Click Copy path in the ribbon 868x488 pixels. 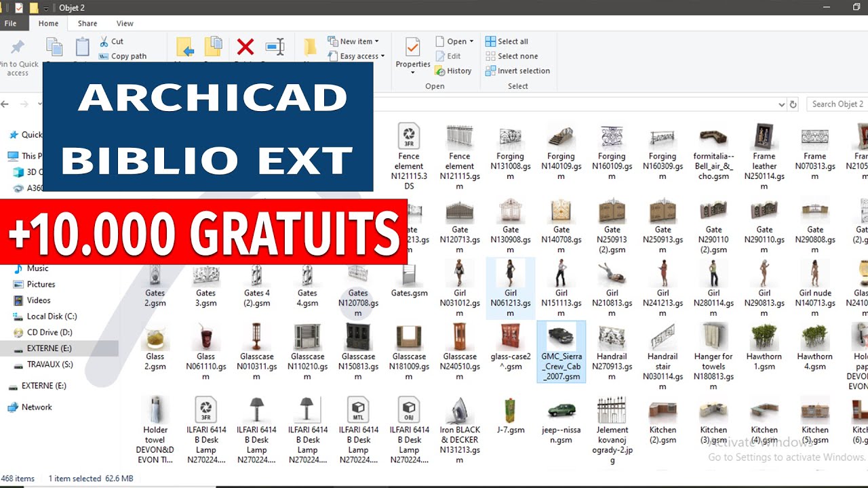point(123,56)
